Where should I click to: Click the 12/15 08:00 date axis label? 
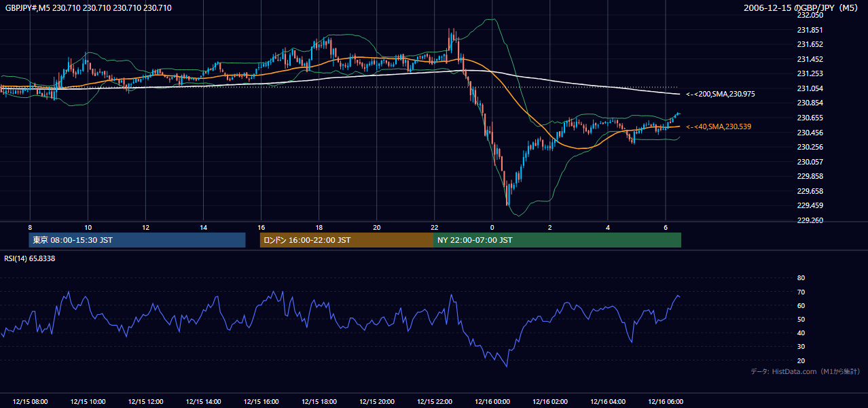coord(30,402)
